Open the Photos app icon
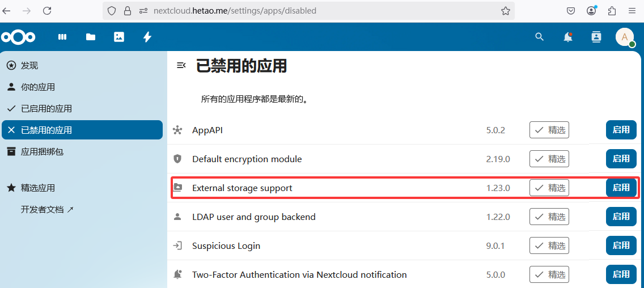 (x=118, y=37)
